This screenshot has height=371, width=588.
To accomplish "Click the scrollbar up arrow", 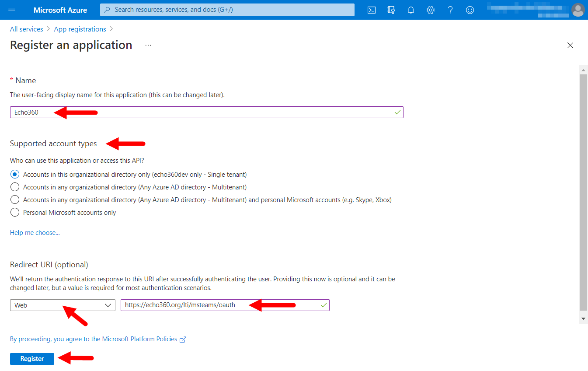I will [x=583, y=70].
